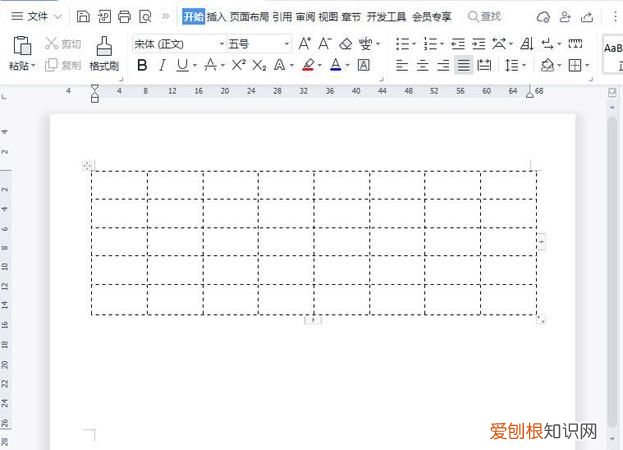Switch to 视图 tab
Viewport: 623px width, 450px height.
[x=328, y=17]
